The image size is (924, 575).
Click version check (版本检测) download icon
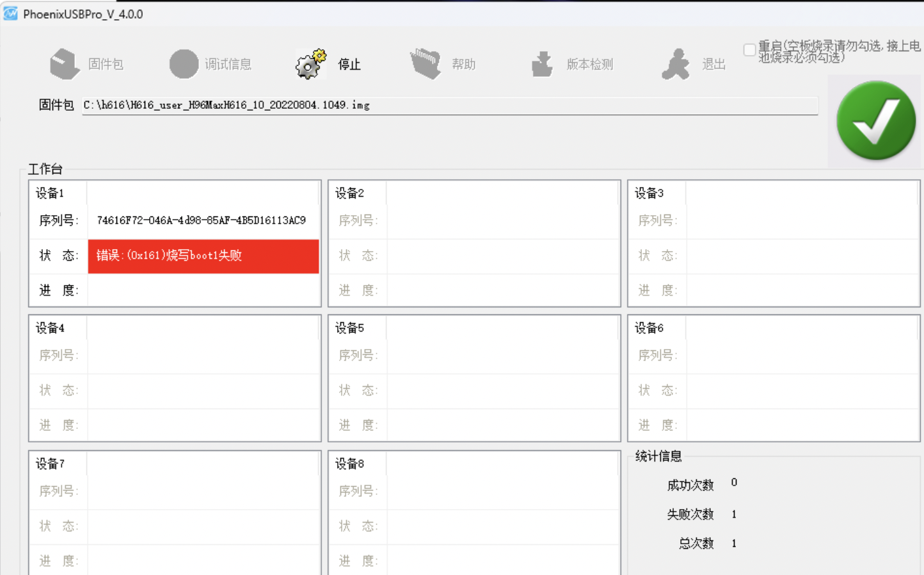coord(542,64)
